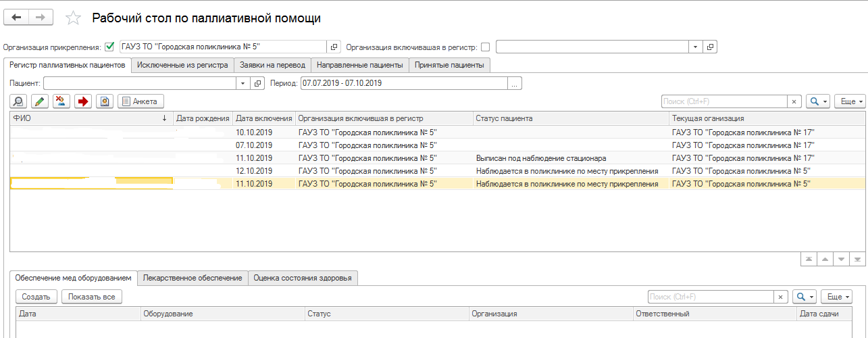This screenshot has height=338, width=868.
Task: Uncheck the Организация прикрепления checkbox
Action: click(x=109, y=47)
